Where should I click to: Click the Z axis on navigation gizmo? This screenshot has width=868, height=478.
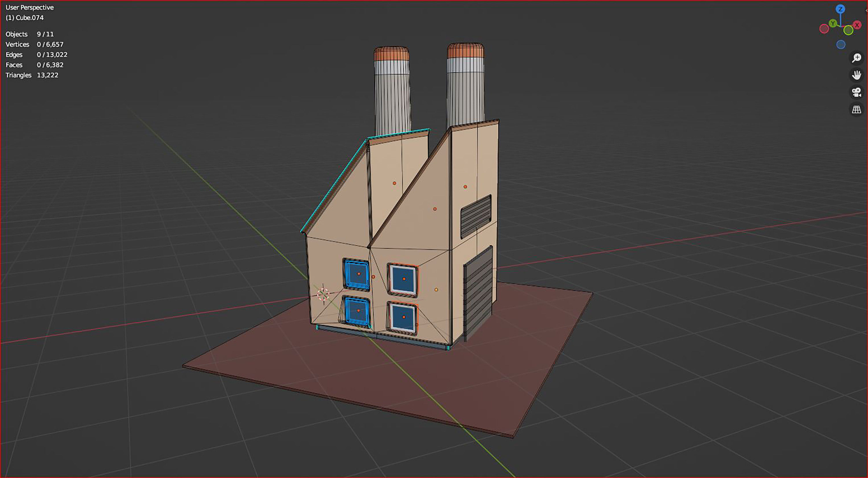click(x=841, y=9)
